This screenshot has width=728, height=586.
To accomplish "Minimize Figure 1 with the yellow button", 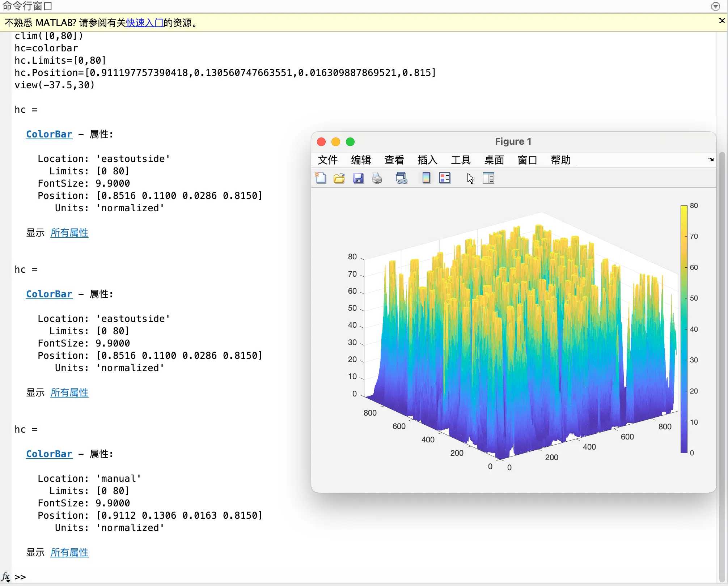I will click(336, 142).
